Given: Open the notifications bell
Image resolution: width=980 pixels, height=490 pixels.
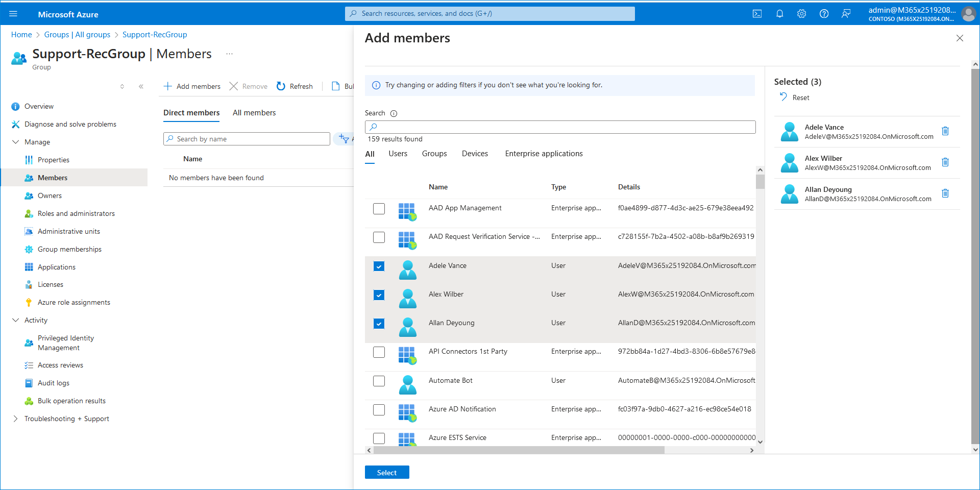Looking at the screenshot, I should click(779, 14).
